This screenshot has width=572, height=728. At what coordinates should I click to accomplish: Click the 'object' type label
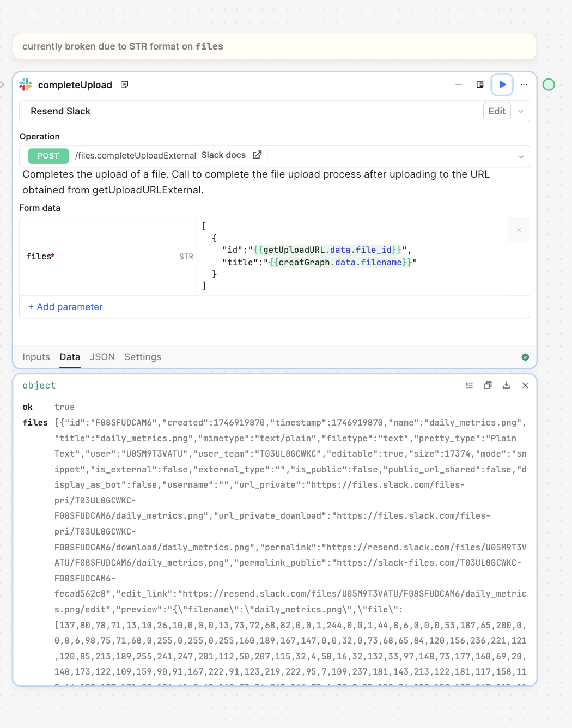[39, 385]
